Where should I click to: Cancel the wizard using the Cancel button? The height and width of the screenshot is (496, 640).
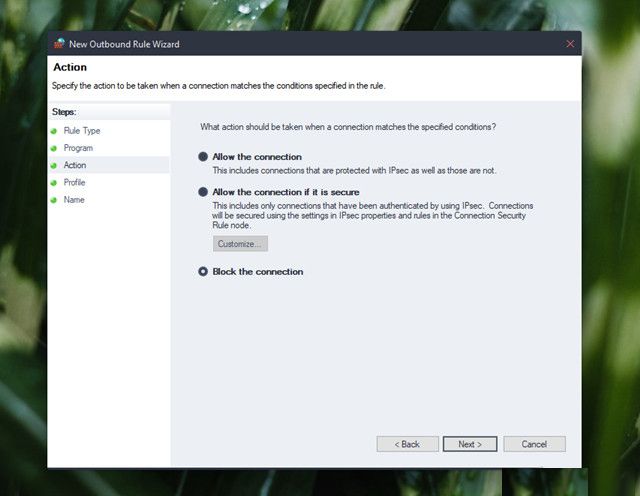coord(534,444)
